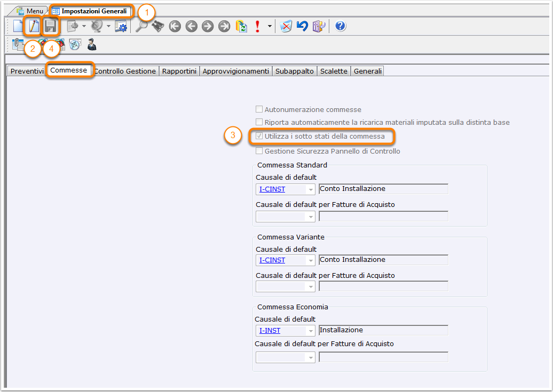Open help with question mark icon
This screenshot has height=392, width=553.
341,26
